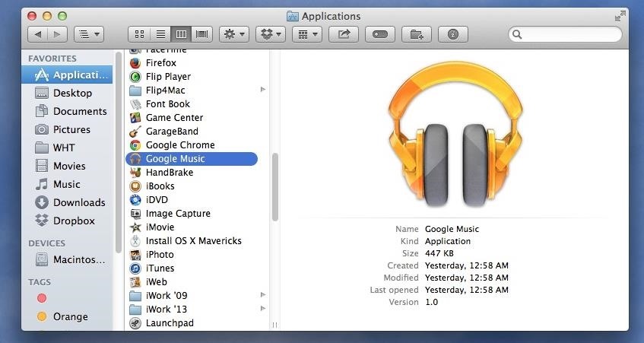Switch to icon view
The height and width of the screenshot is (343, 644).
coord(139,34)
